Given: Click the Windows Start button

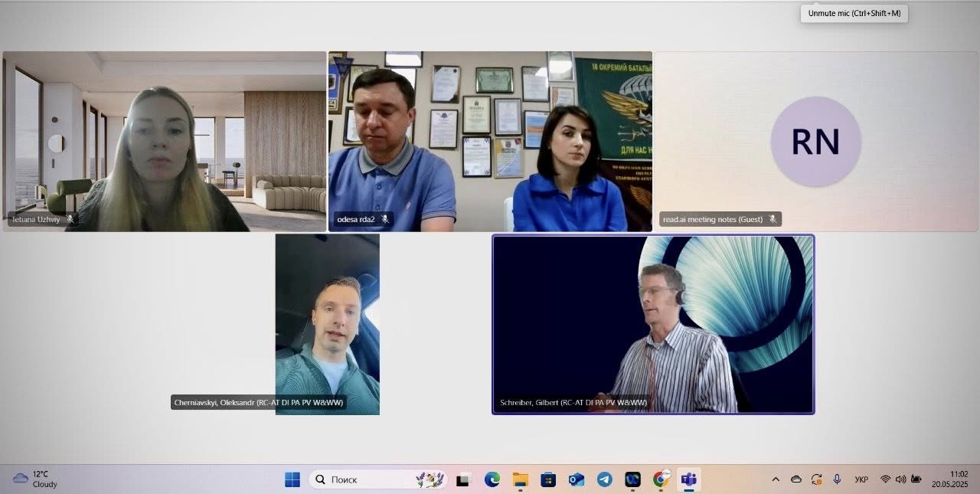Looking at the screenshot, I should 292,479.
